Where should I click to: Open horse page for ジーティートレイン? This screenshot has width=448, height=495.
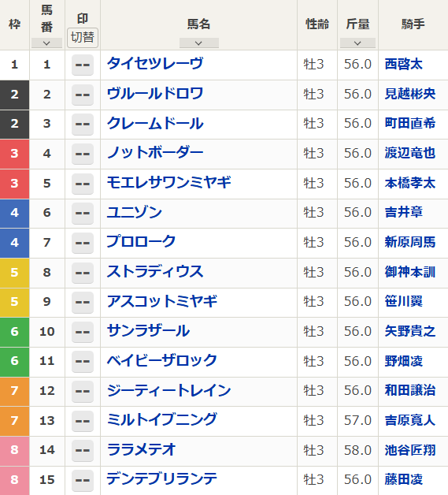point(169,390)
